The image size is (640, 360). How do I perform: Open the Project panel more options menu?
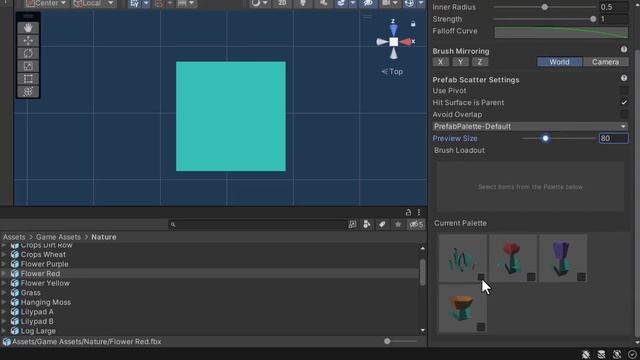[419, 212]
